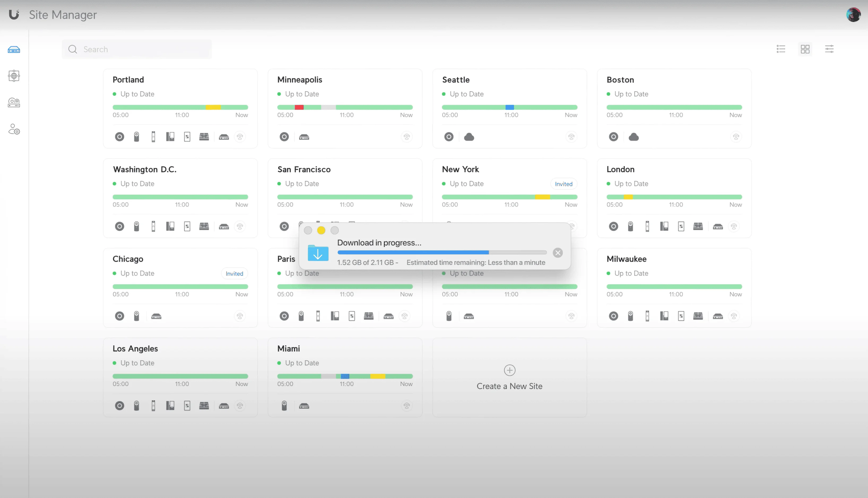The width and height of the screenshot is (868, 498).
Task: Switch to list view
Action: pyautogui.click(x=781, y=49)
